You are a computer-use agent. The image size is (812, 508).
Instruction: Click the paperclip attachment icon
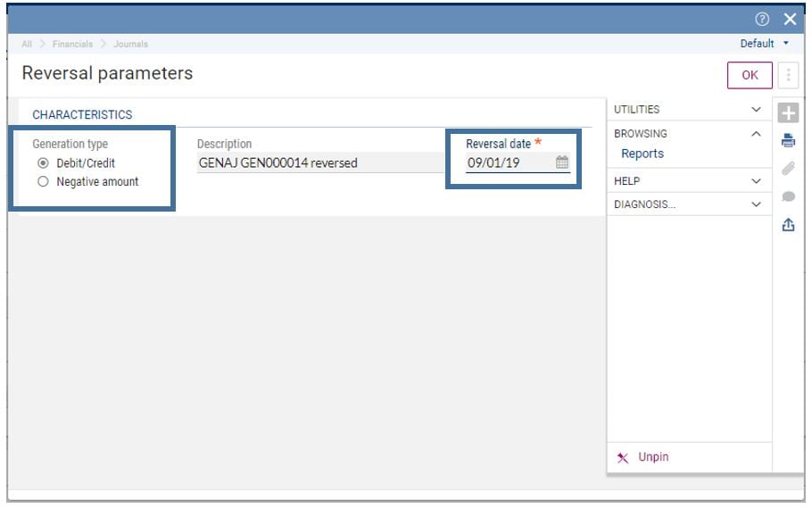788,169
